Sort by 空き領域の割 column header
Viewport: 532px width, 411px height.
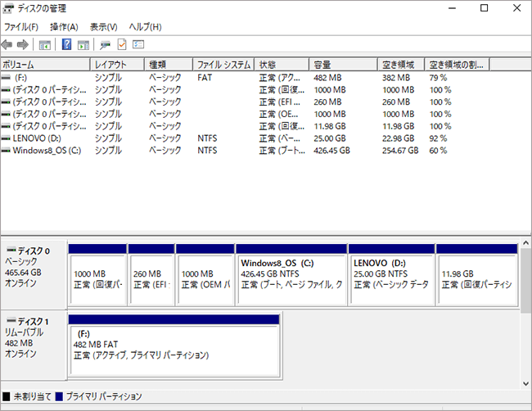pyautogui.click(x=457, y=65)
